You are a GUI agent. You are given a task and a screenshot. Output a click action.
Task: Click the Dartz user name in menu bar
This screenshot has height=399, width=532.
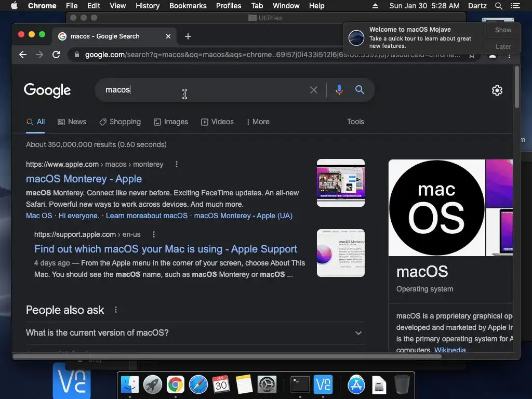(477, 6)
